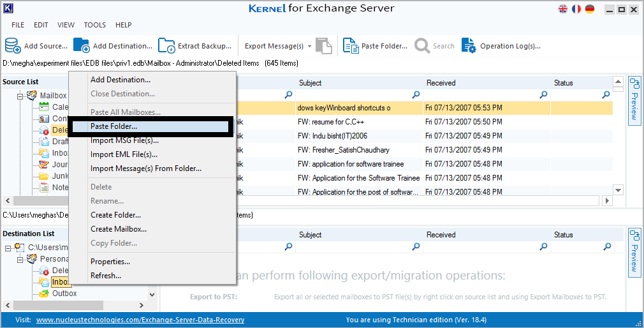Open the EDIT menu
This screenshot has height=328, width=644.
click(41, 25)
